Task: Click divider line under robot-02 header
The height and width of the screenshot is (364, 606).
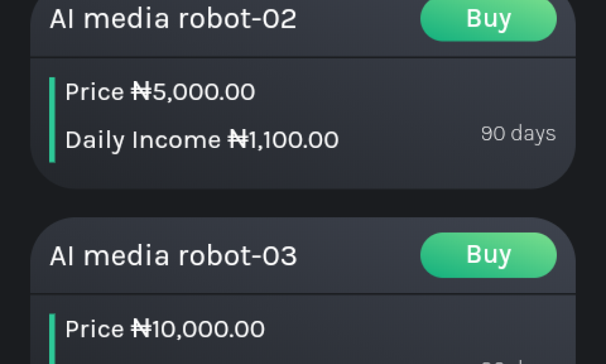Action: [302, 58]
